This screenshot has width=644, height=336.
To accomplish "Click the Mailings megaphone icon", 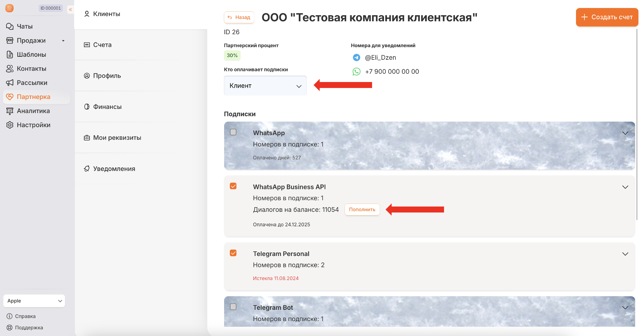I will 10,83.
